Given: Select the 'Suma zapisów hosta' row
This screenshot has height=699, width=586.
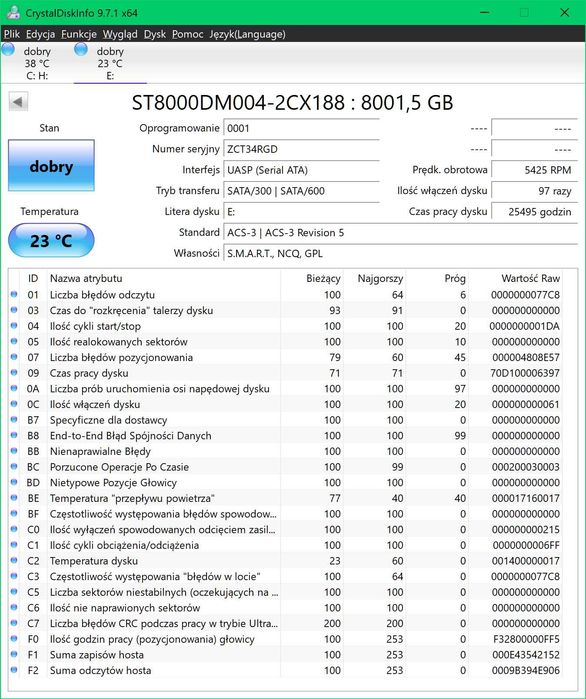Looking at the screenshot, I should (x=285, y=654).
